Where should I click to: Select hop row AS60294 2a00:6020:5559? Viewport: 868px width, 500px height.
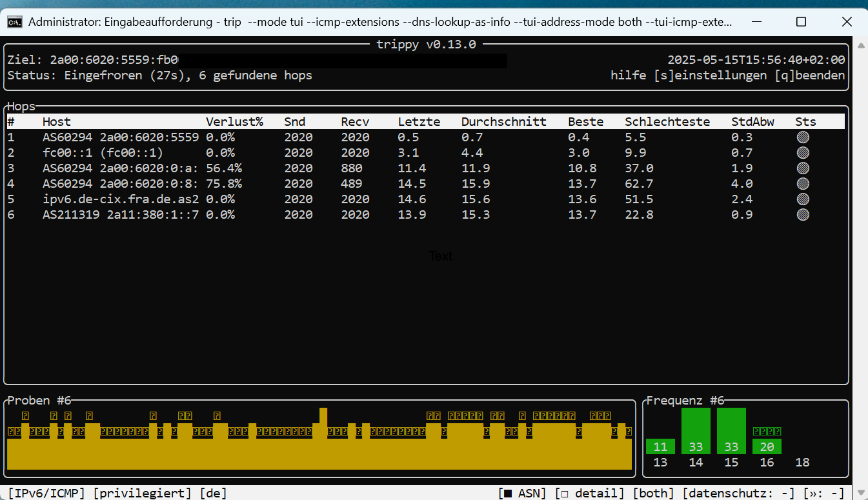tap(426, 137)
